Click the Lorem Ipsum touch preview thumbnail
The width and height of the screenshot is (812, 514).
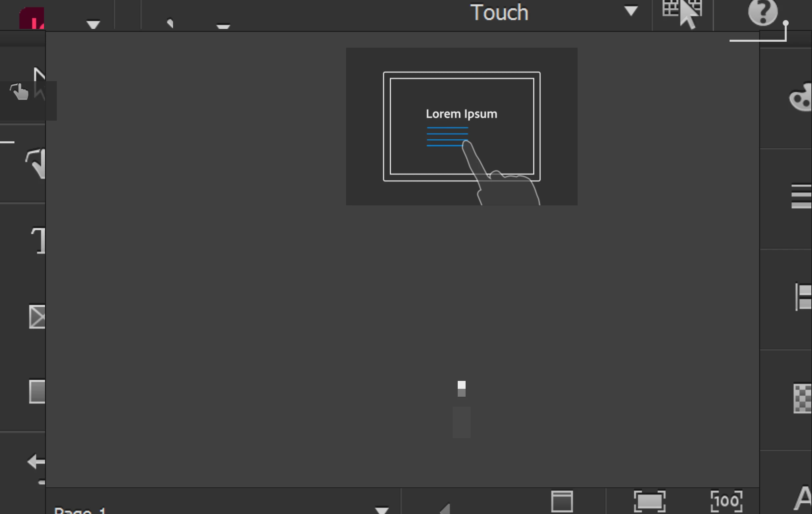point(461,127)
